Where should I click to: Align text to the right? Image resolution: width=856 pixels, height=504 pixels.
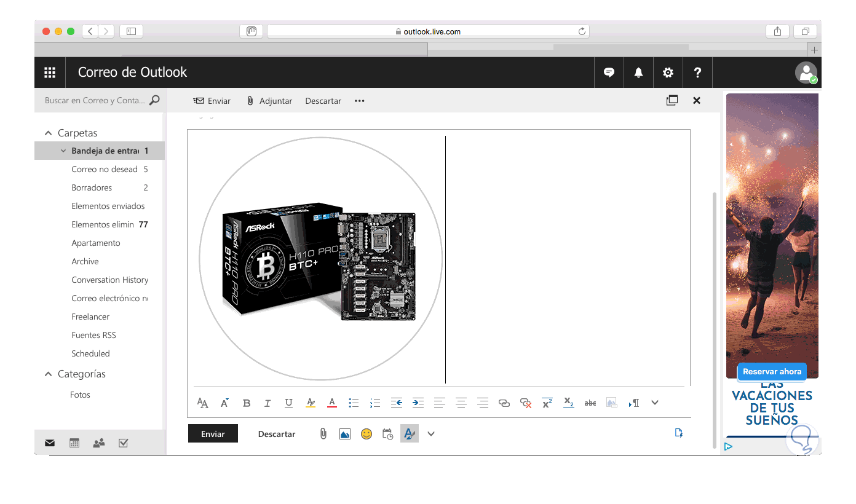(x=483, y=403)
